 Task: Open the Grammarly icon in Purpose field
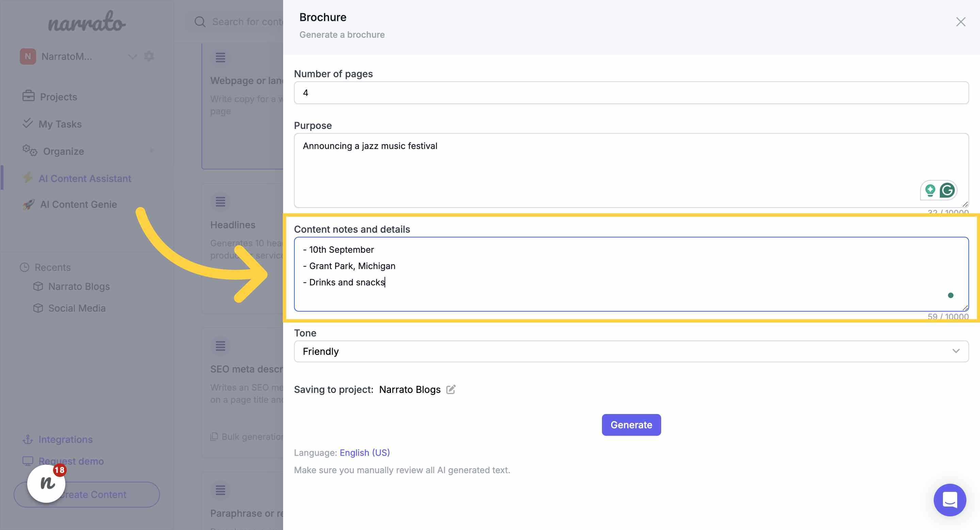tap(947, 190)
